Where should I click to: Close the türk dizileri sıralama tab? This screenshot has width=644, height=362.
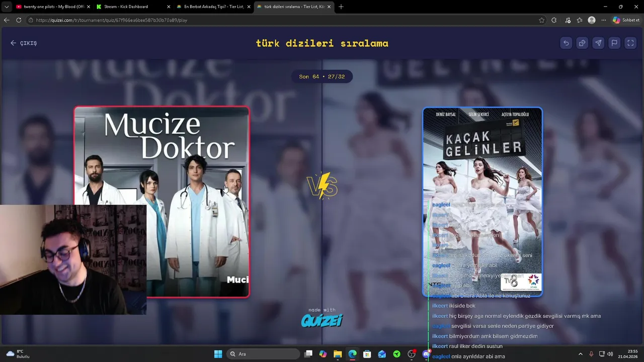tap(329, 7)
